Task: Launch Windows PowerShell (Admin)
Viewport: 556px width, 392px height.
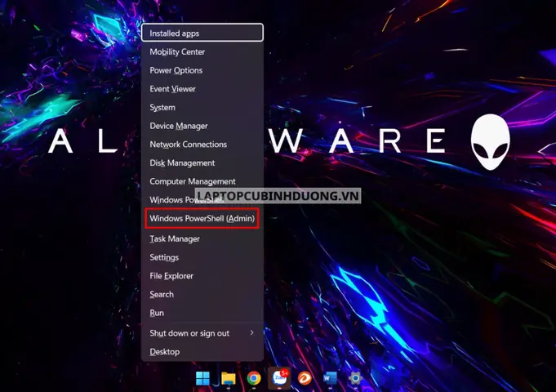Action: (202, 218)
